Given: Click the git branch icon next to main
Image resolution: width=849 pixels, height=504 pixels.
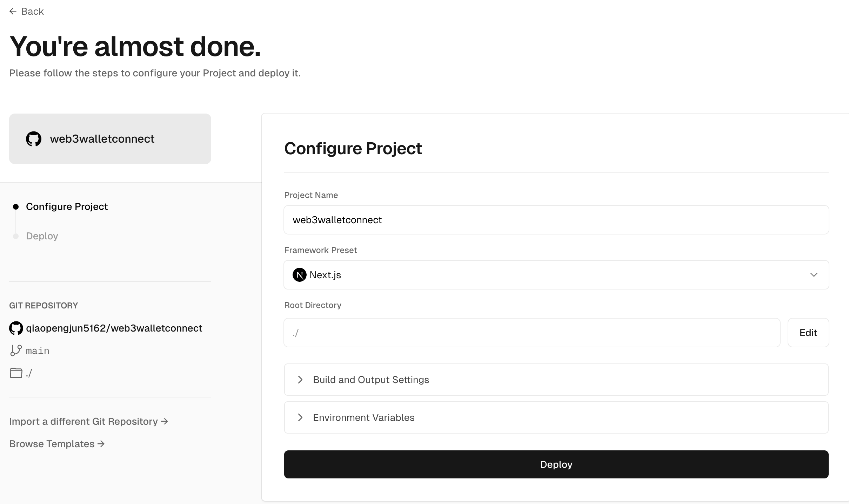Looking at the screenshot, I should [x=16, y=350].
